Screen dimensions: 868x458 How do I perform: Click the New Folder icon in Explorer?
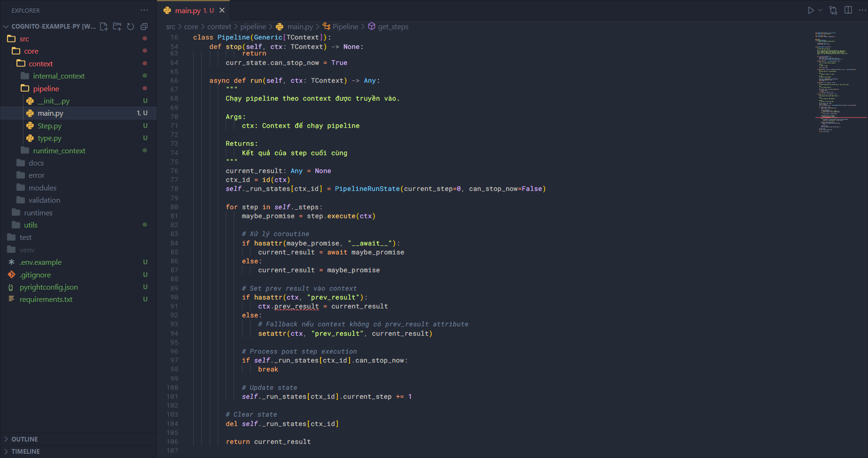[x=117, y=27]
